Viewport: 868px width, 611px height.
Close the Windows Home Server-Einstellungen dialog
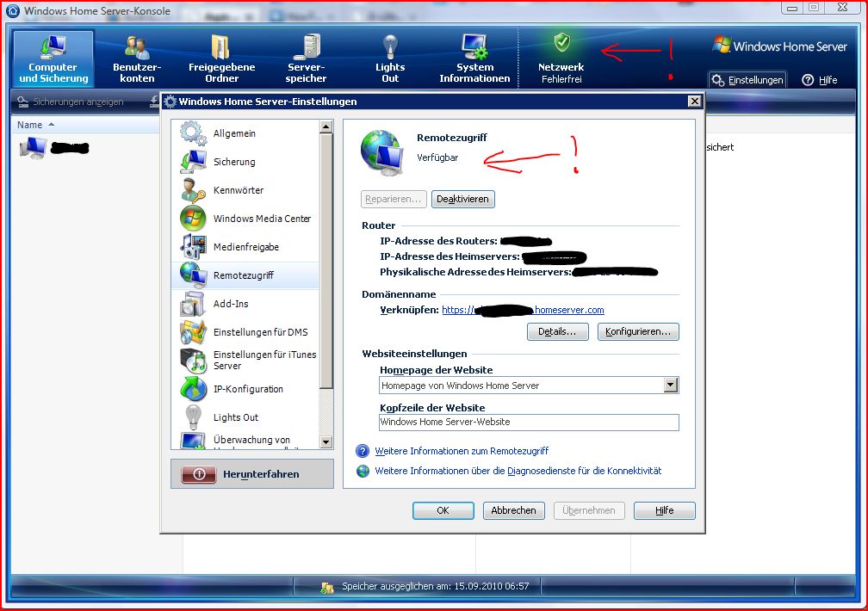tap(695, 102)
